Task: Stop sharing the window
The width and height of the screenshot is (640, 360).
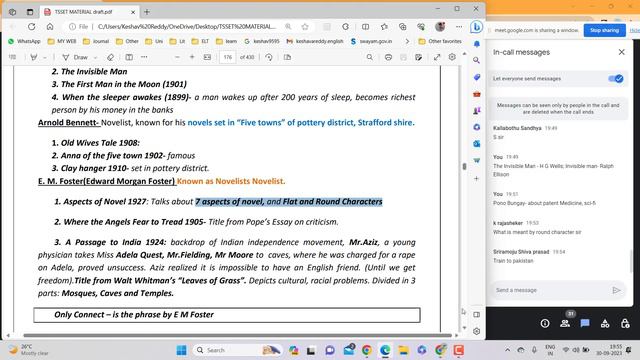Action: click(x=604, y=30)
